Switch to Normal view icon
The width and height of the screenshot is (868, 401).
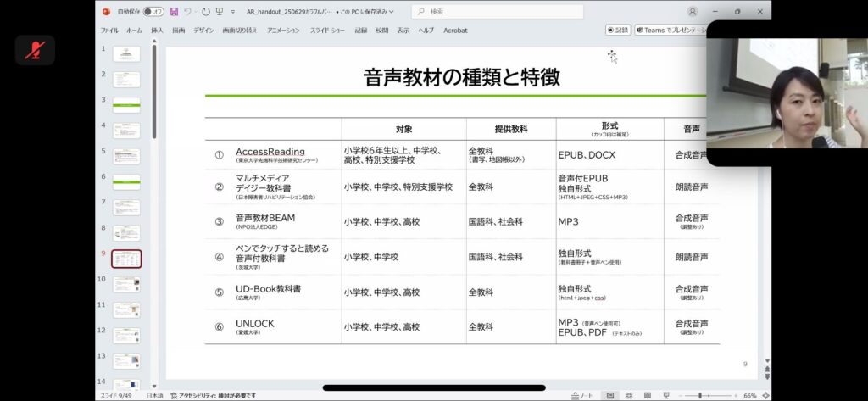610,395
